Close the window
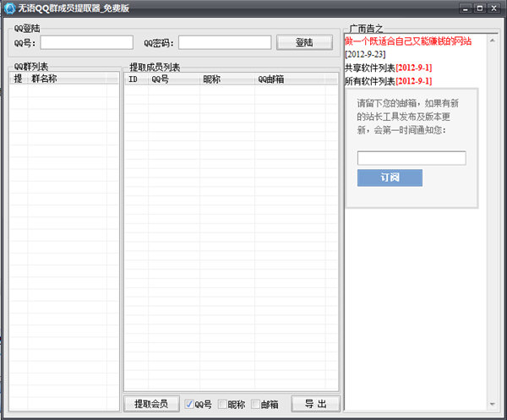The width and height of the screenshot is (507, 420). (494, 8)
